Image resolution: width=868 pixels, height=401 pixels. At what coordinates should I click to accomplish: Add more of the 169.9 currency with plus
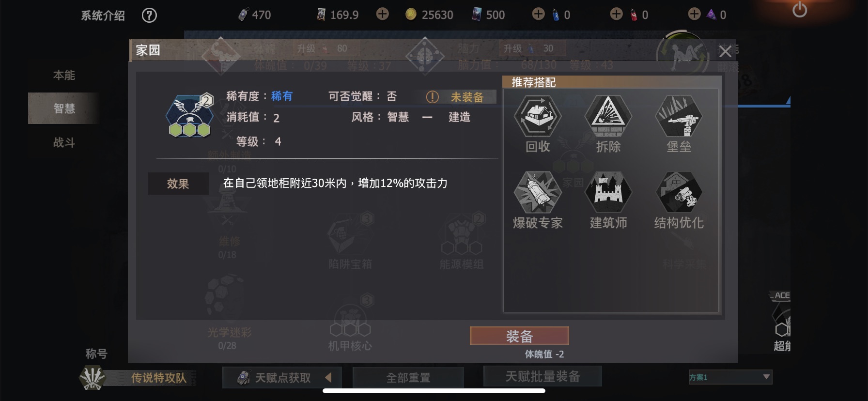383,14
